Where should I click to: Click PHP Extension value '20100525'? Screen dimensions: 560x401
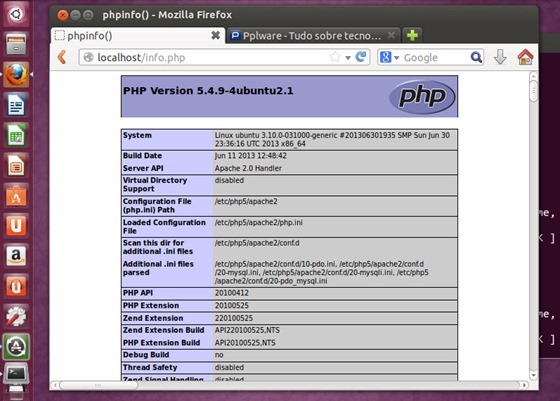pos(231,305)
